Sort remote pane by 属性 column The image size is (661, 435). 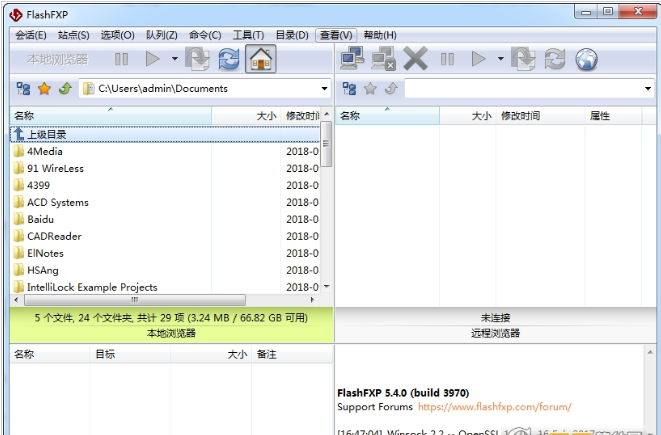(x=613, y=116)
